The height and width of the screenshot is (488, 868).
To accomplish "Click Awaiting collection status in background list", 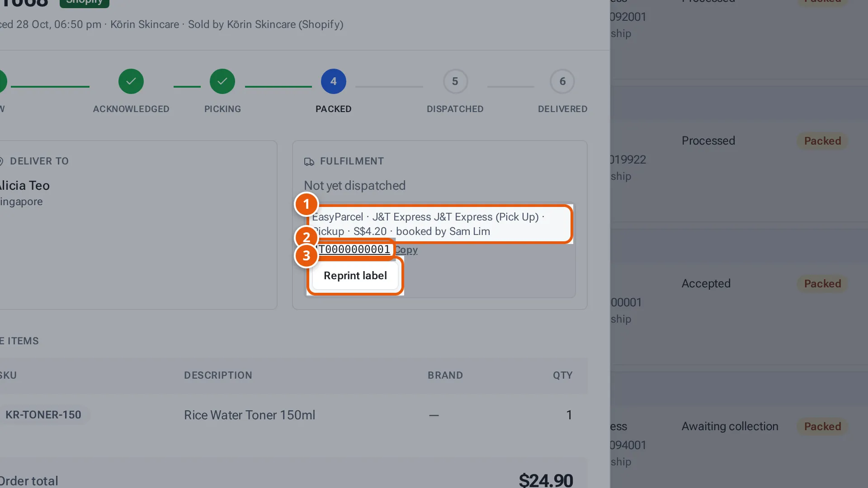I will [x=730, y=427].
